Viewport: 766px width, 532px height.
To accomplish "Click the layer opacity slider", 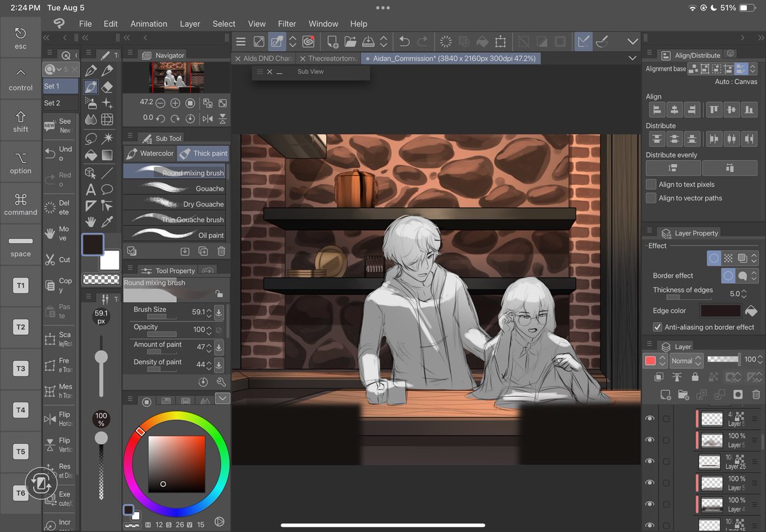I will [x=724, y=360].
